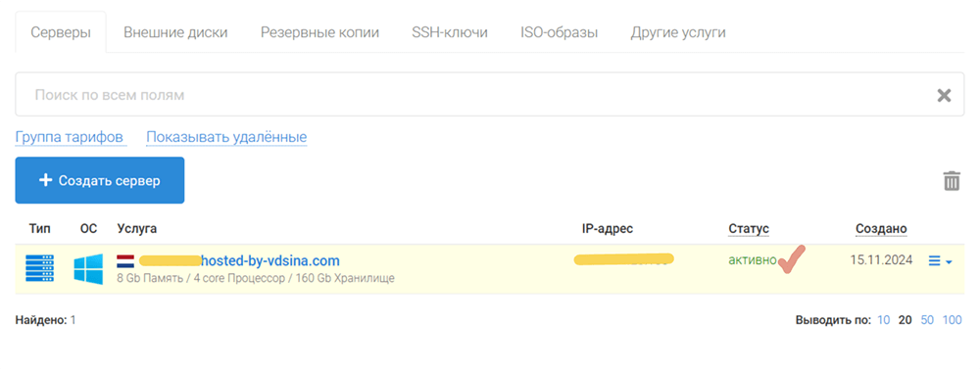Go to the SSH-ключи tab
The height and width of the screenshot is (370, 980).
click(x=450, y=32)
